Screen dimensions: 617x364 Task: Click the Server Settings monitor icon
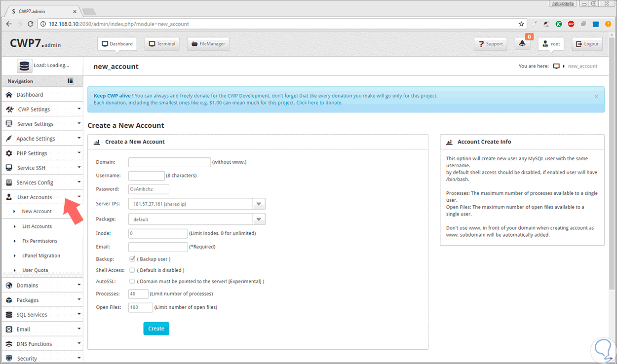9,124
